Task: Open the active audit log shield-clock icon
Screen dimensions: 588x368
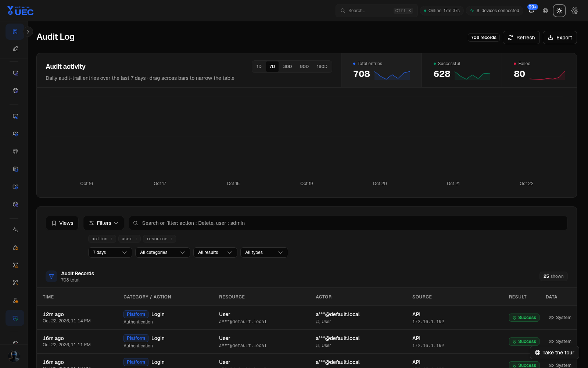Action: click(x=15, y=318)
